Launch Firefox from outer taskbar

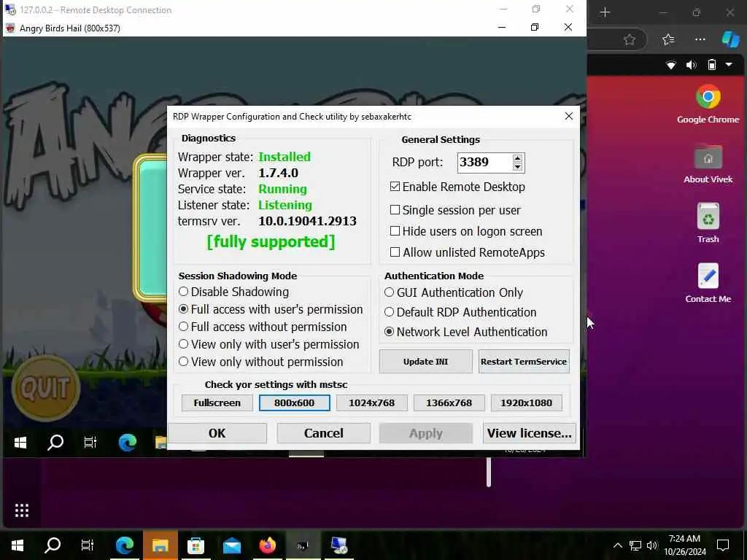(268, 545)
